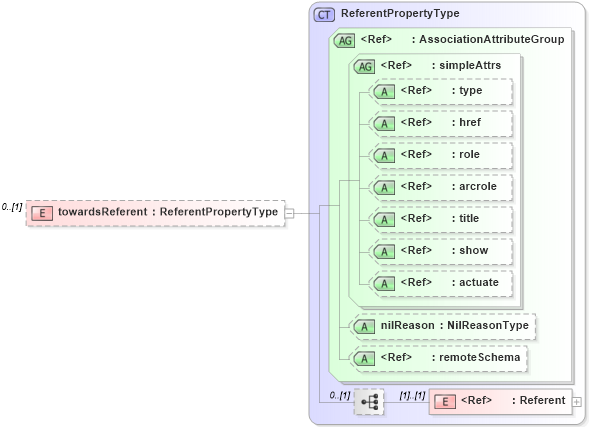
Task: Click the A icon of actuate attribute
Action: coord(384,283)
